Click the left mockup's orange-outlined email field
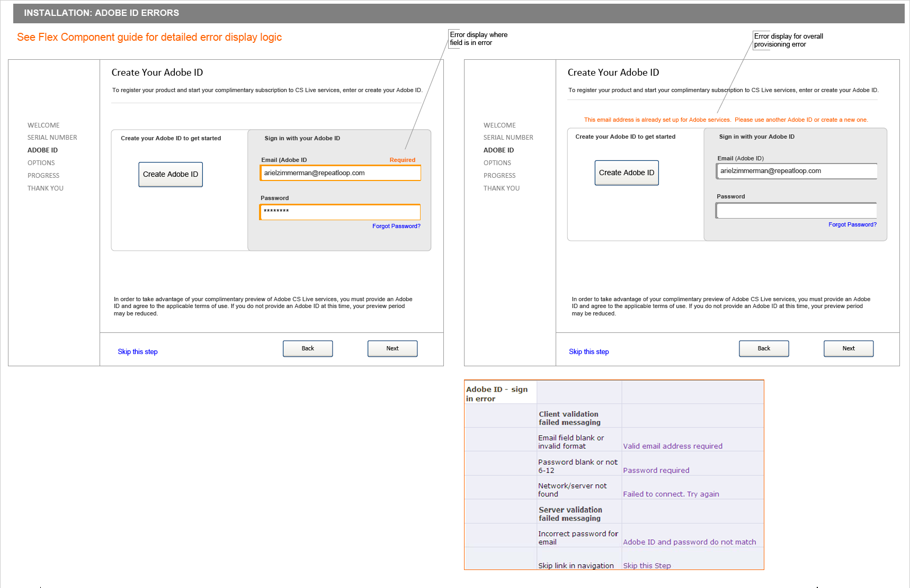Screen dimensions: 910x588 click(x=341, y=173)
